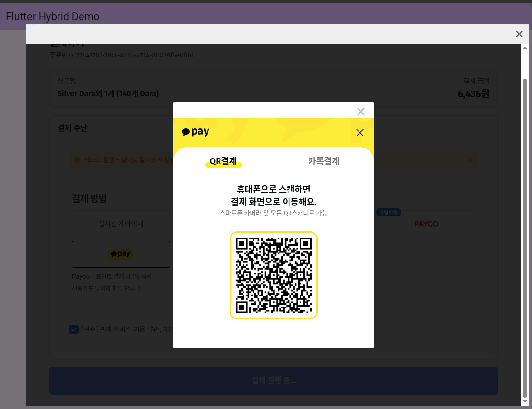This screenshot has height=409, width=532.
Task: Choose the Kakao pay payment method button
Action: 121,254
